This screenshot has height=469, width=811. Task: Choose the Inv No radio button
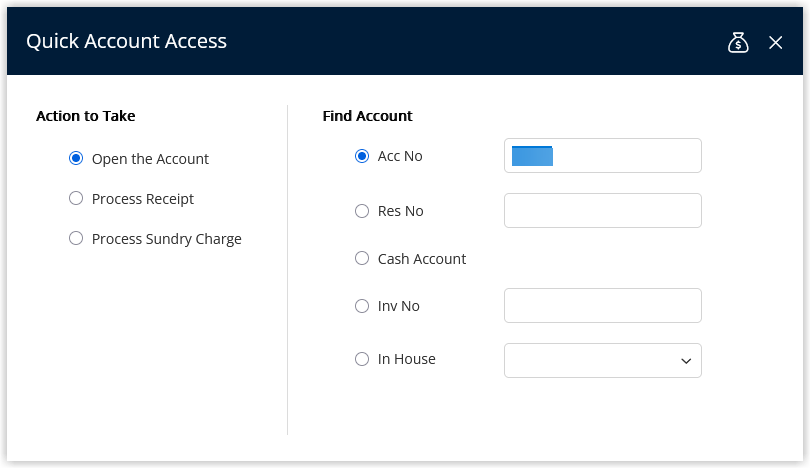coord(362,306)
